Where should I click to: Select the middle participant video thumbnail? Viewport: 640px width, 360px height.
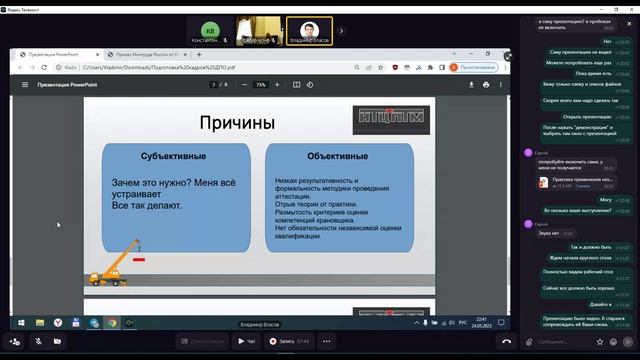point(259,31)
